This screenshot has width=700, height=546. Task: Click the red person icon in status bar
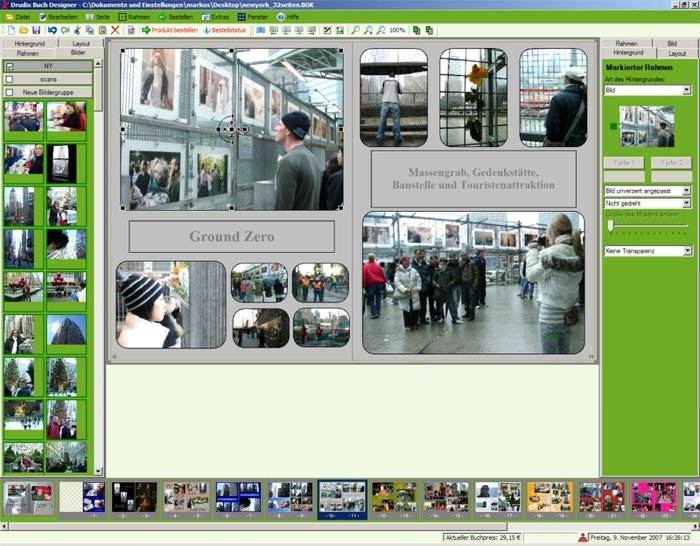[582, 538]
